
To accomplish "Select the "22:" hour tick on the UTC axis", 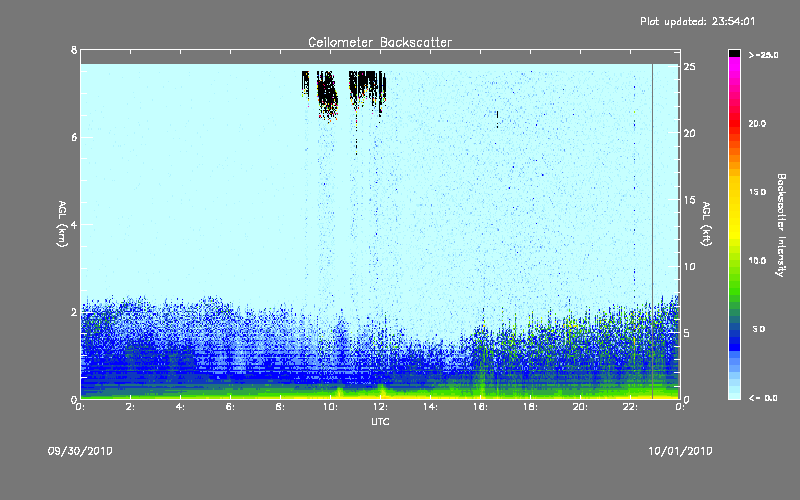I will tap(630, 407).
